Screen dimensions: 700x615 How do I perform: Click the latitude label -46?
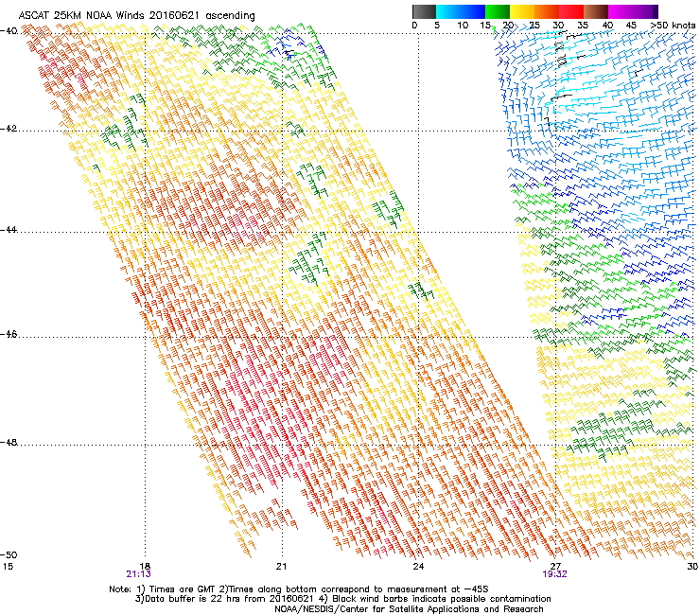pos(9,334)
